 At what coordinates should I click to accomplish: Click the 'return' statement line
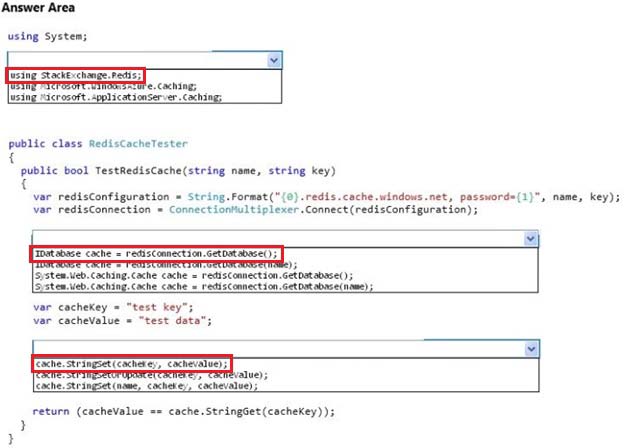tap(183, 411)
